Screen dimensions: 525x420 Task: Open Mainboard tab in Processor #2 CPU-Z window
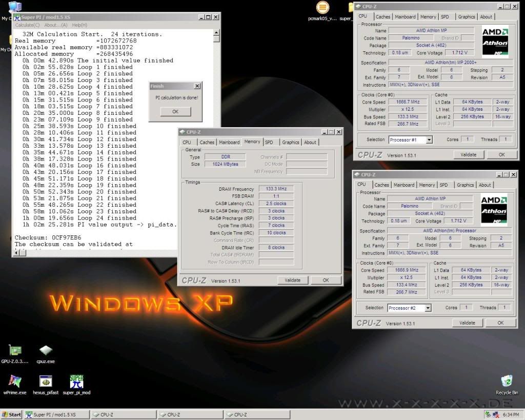coord(404,185)
